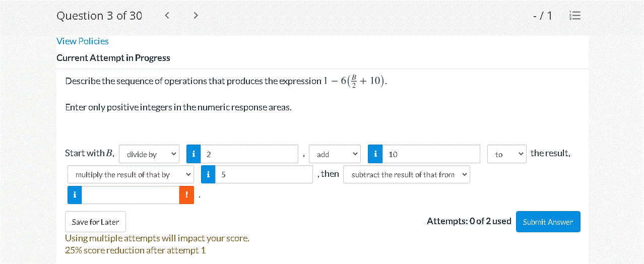Click info icon beside the value 10
This screenshot has height=264, width=644.
pos(375,154)
